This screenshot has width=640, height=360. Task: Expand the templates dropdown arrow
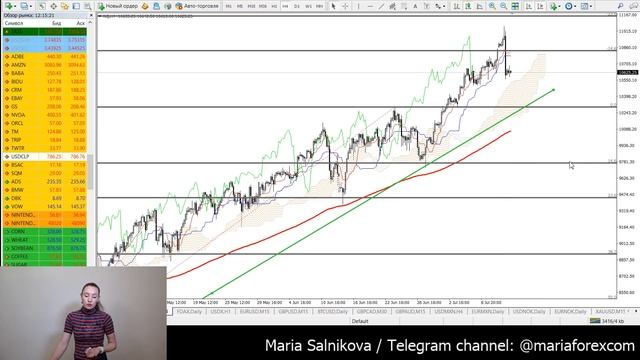click(x=591, y=6)
